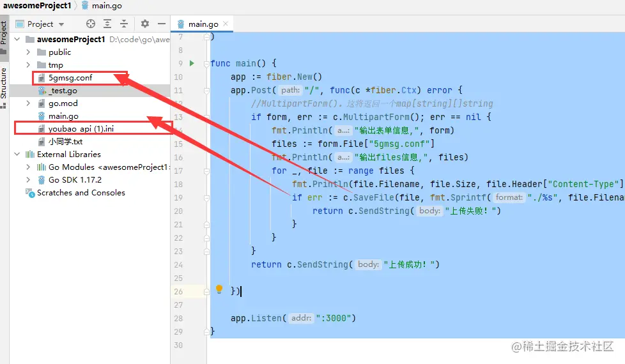
Task: Open the Project view dropdown arrow
Action: [x=61, y=24]
